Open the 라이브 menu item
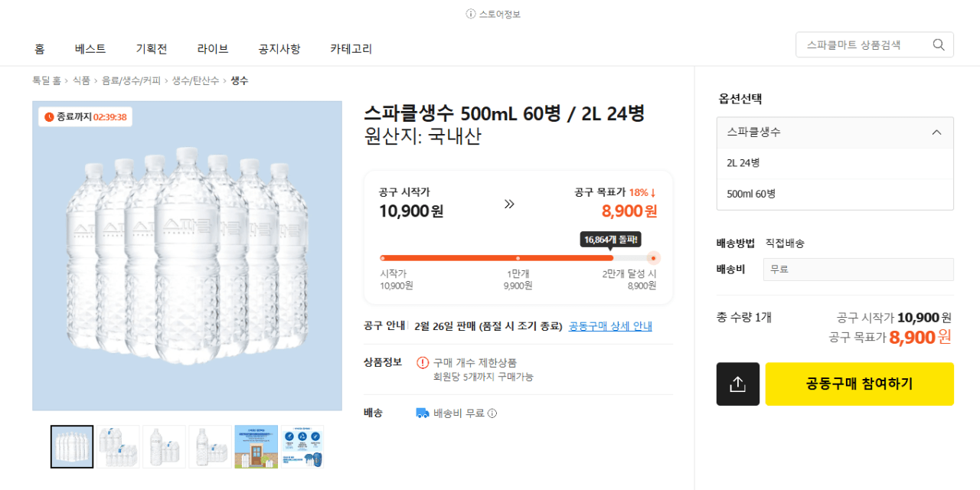The width and height of the screenshot is (980, 490). (214, 48)
